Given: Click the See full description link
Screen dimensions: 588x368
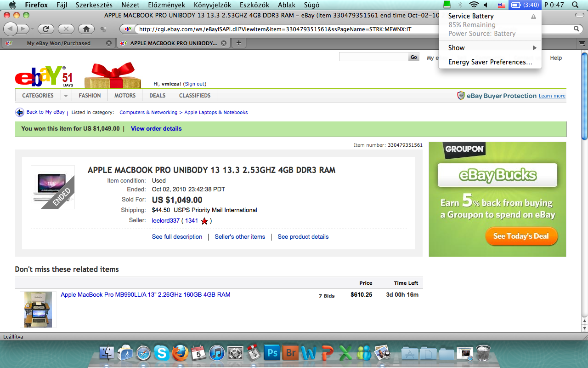Looking at the screenshot, I should (x=177, y=237).
